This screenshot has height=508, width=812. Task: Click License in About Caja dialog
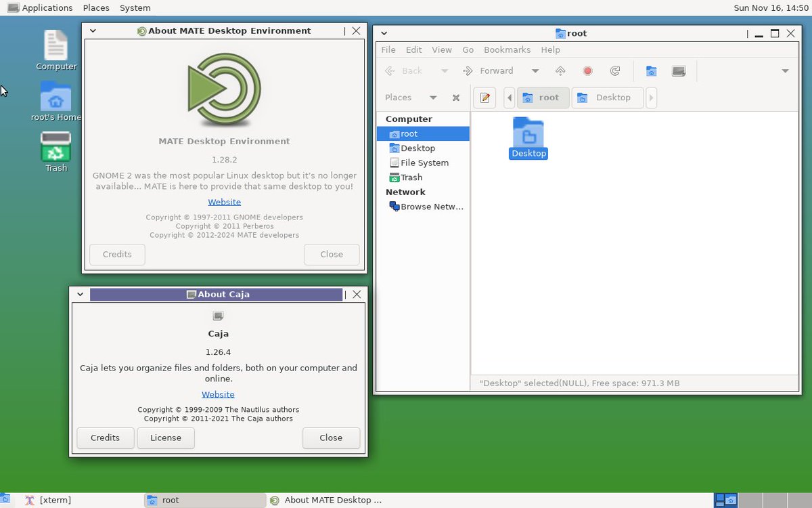(x=166, y=438)
